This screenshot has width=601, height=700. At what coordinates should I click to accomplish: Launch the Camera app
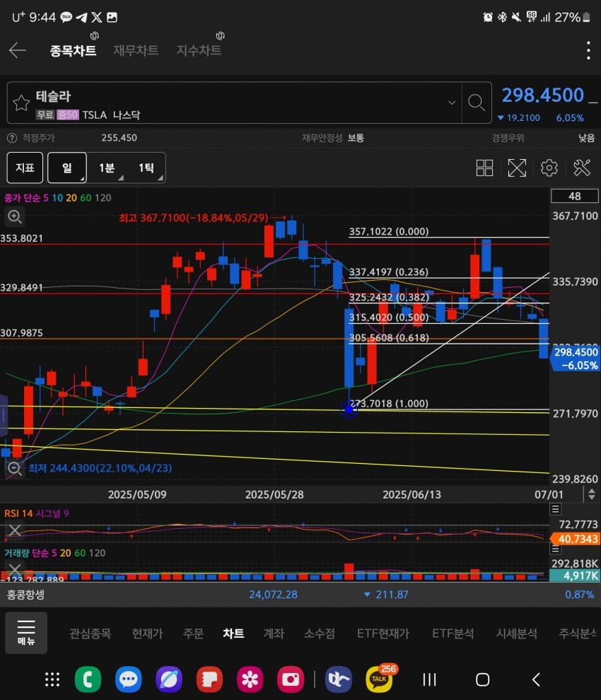[x=290, y=679]
